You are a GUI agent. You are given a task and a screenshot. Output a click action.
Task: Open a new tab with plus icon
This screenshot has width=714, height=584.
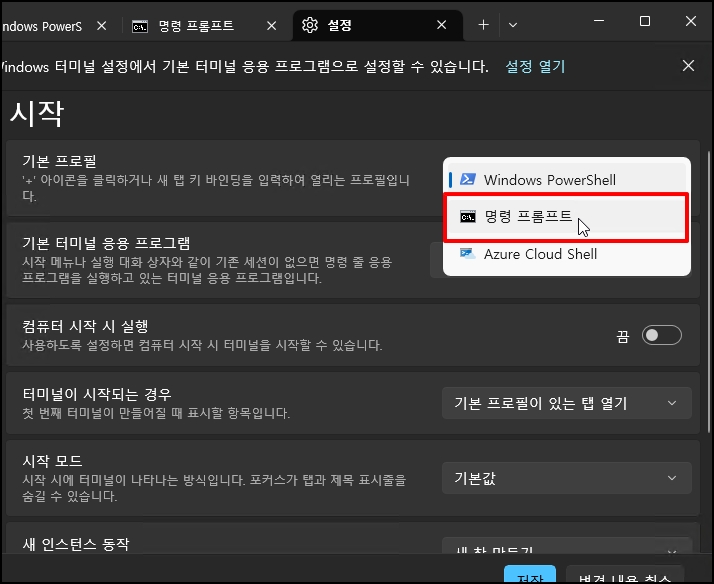483,25
